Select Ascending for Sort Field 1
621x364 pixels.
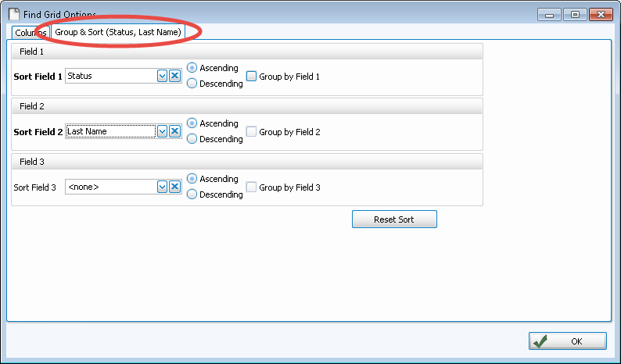192,68
